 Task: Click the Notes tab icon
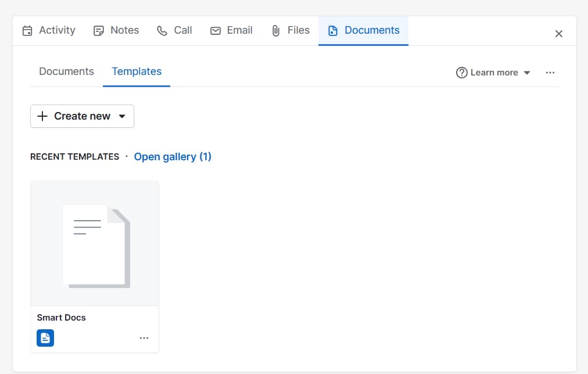click(x=99, y=31)
